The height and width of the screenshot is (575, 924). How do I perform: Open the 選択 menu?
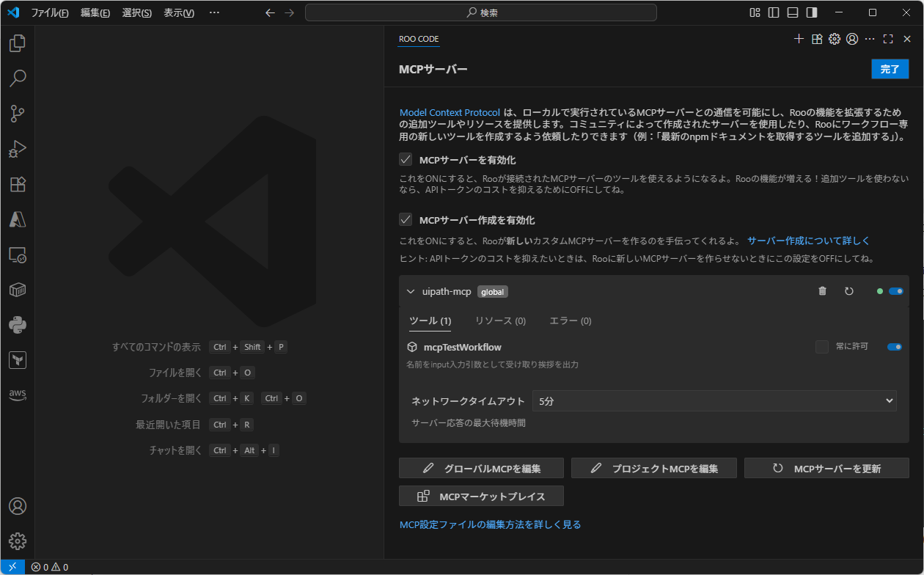[x=137, y=12]
